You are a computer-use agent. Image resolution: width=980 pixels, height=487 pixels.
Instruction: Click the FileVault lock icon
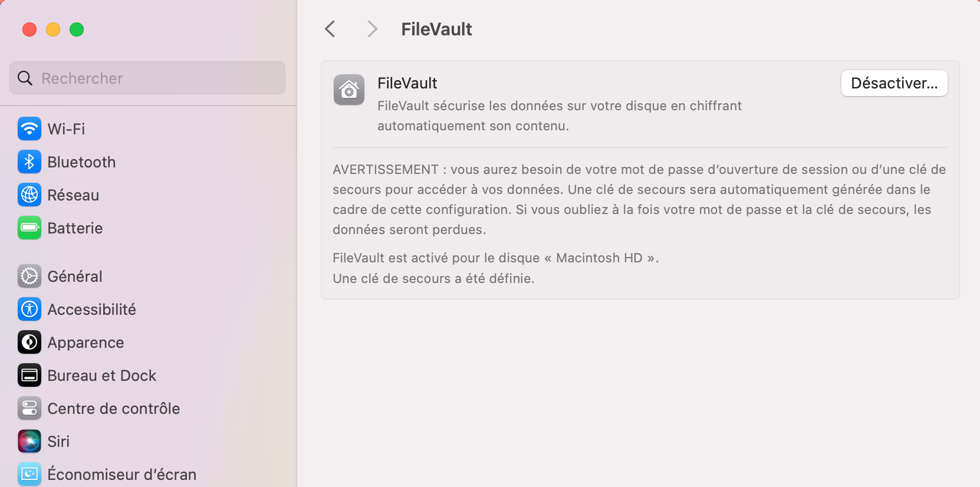coord(348,90)
